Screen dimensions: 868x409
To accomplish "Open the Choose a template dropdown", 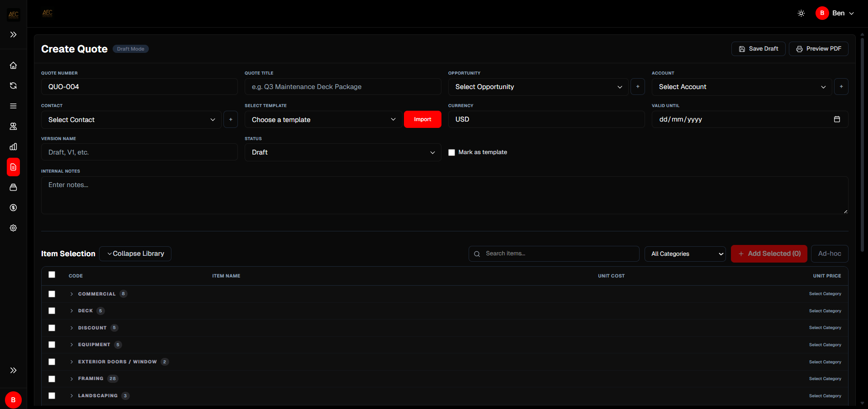I will [x=323, y=120].
